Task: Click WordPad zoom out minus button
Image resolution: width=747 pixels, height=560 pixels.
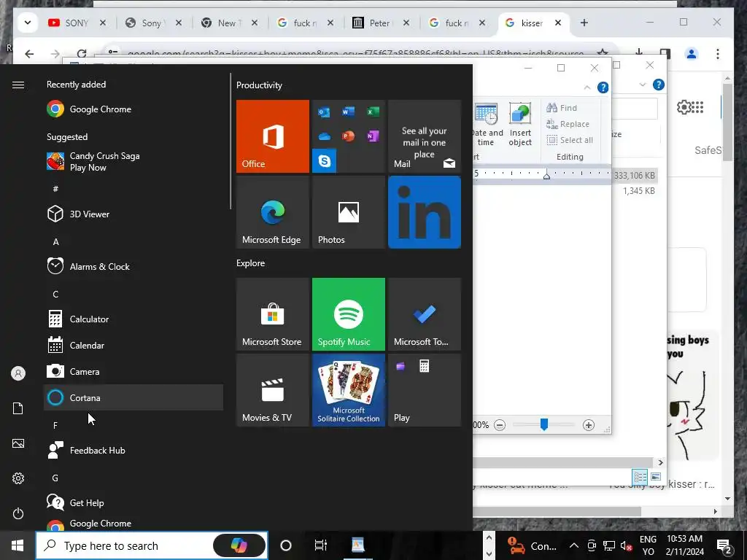Action: coord(499,425)
